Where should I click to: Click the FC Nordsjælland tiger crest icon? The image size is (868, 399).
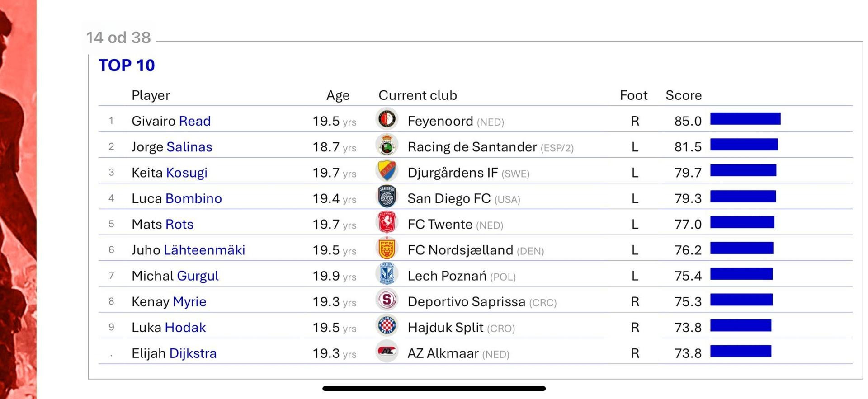click(x=387, y=249)
